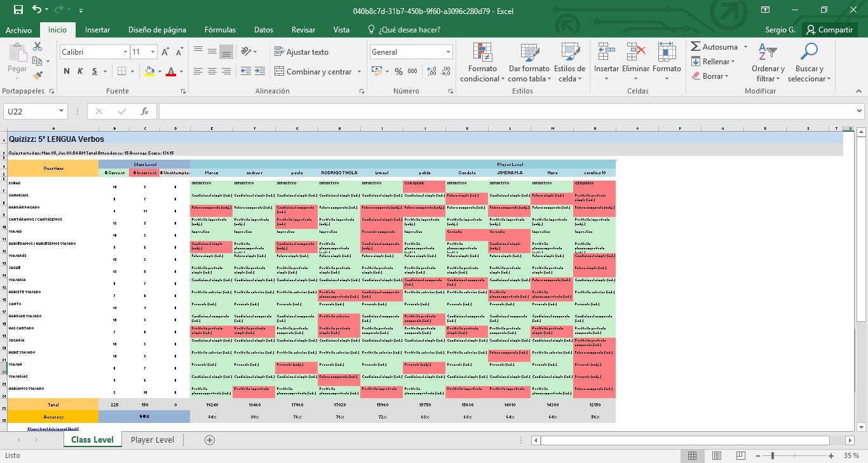
Task: Open the Fórmulas ribbon tab
Action: pos(220,30)
